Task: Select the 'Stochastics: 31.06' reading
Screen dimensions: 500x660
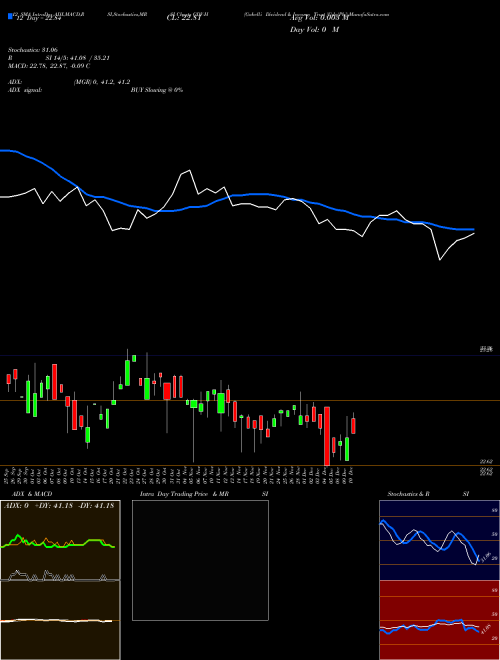Action: (33, 50)
